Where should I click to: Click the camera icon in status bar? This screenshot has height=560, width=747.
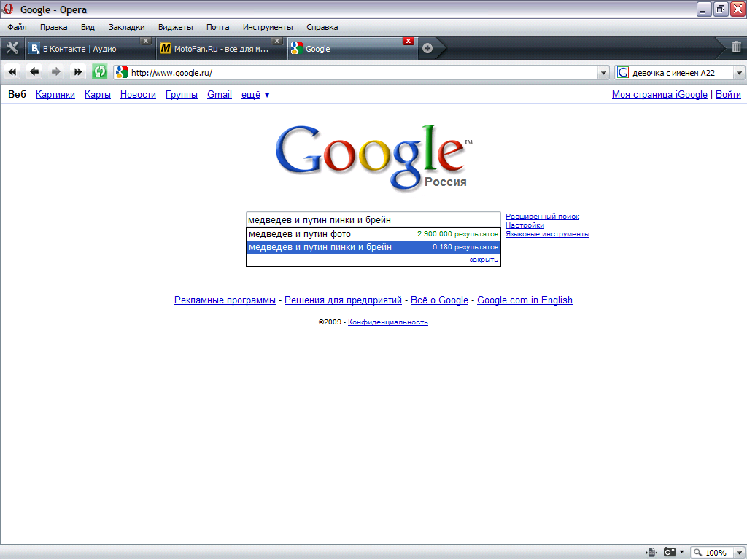click(x=670, y=552)
